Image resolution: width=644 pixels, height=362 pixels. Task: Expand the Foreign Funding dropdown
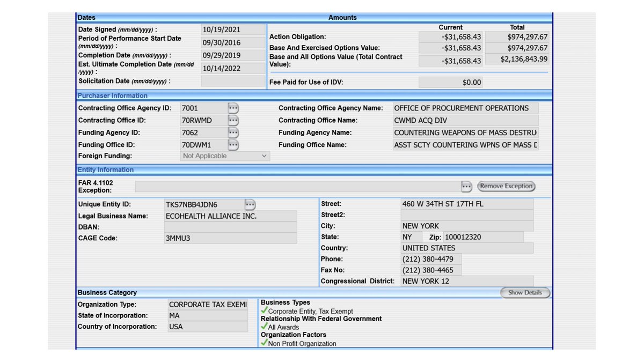(225, 156)
